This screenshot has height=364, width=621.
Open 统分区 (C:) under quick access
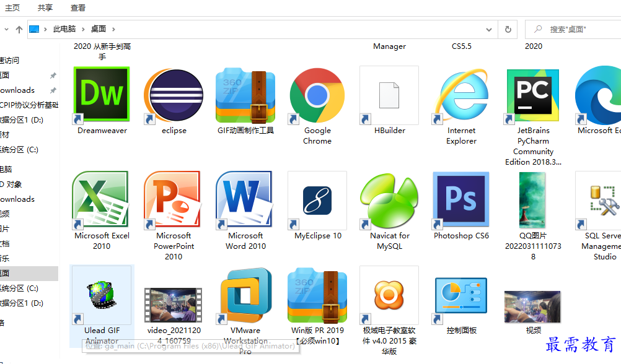19,150
